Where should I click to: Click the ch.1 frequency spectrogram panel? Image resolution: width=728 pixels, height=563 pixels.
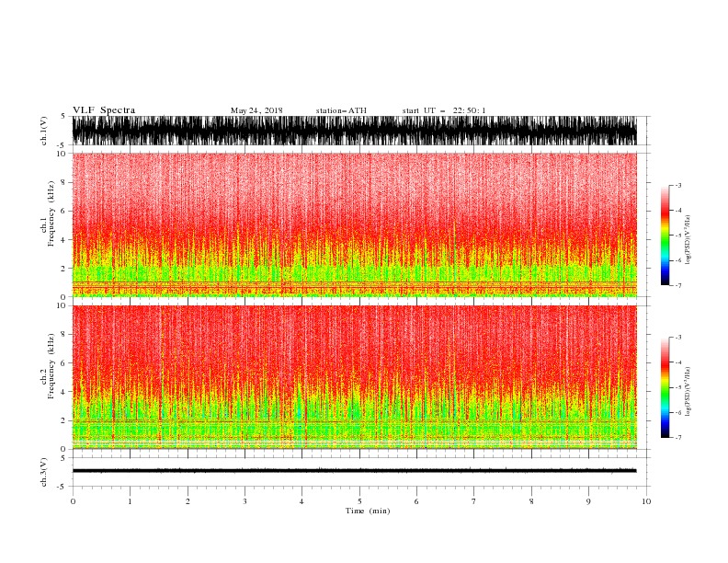354,224
